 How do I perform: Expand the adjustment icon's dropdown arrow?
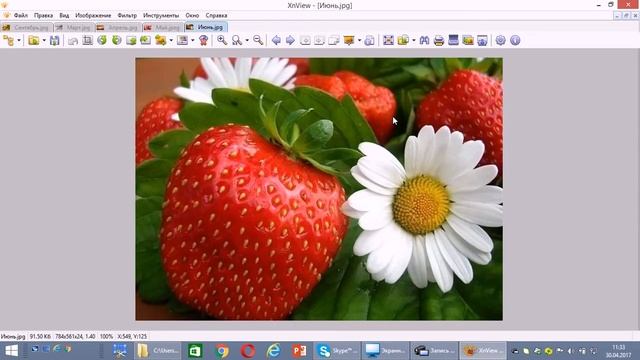point(193,40)
